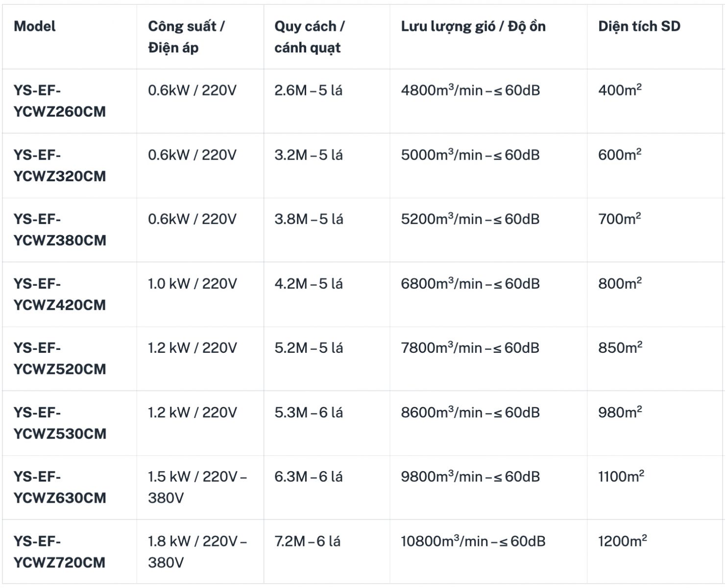The height and width of the screenshot is (588, 726).
Task: Select the YS-EF-YCWZ520CM model cell
Action: tap(60, 359)
